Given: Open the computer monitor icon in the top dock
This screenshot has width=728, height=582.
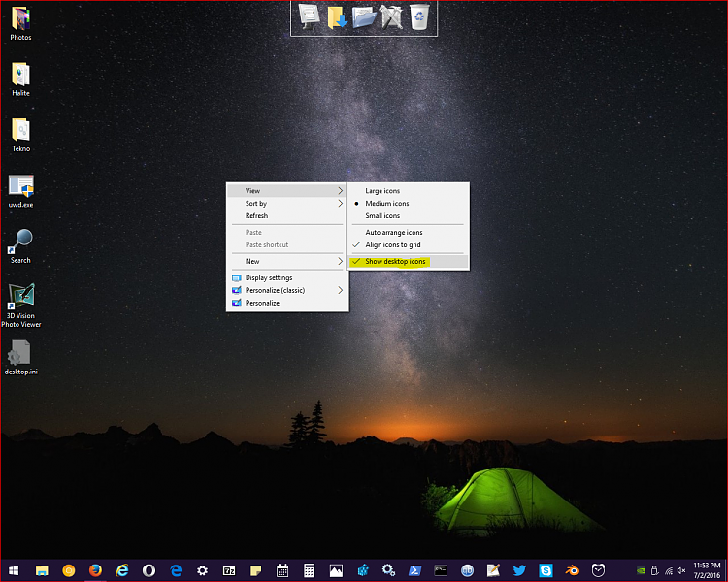Looking at the screenshot, I should click(310, 16).
